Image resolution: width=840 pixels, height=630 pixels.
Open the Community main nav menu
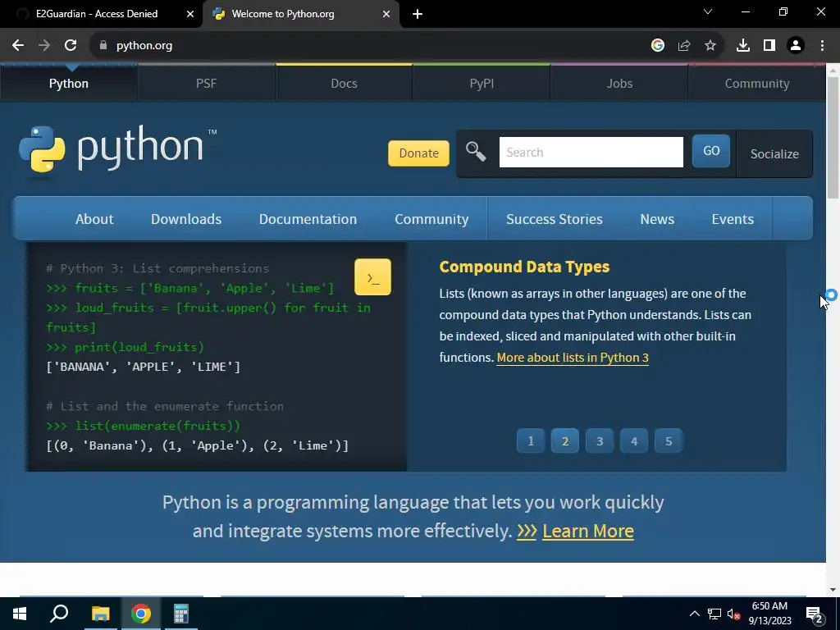[431, 219]
